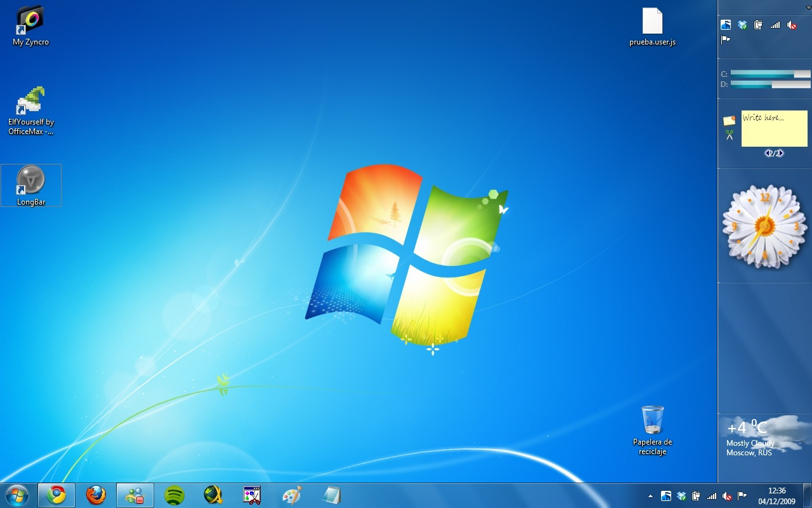Launch Paint from the taskbar
Viewport: 812px width, 508px height.
pos(292,495)
